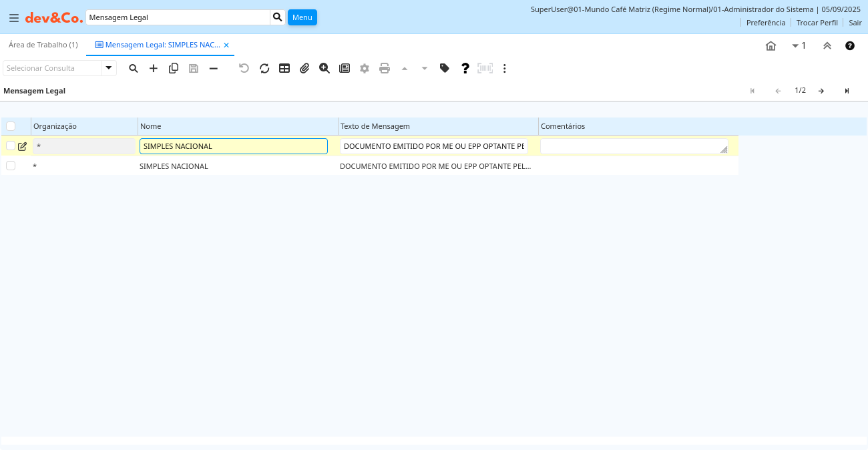Collapse the header with double chevron
The image size is (868, 450).
[827, 46]
